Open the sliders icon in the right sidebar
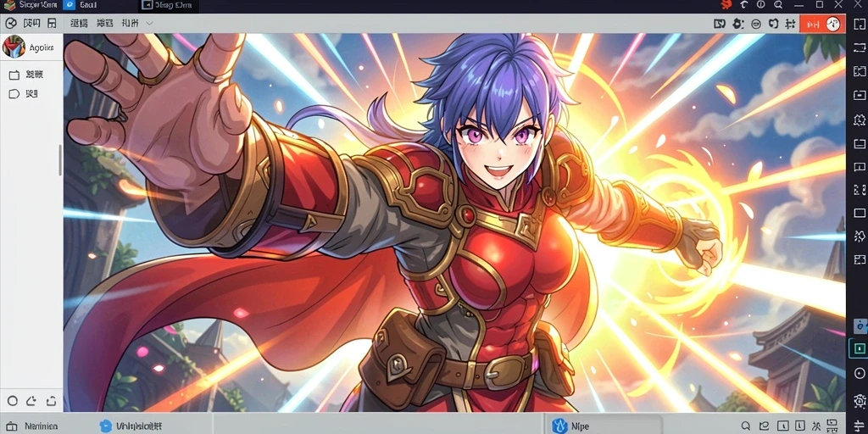This screenshot has height=434, width=868. pos(860,426)
